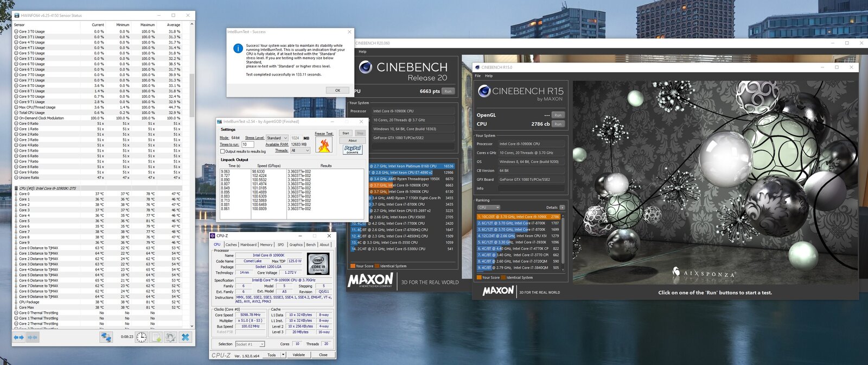Click the PayPal Donate image in IntelBurnTest
Viewport: 868px width, 365px height.
click(353, 149)
